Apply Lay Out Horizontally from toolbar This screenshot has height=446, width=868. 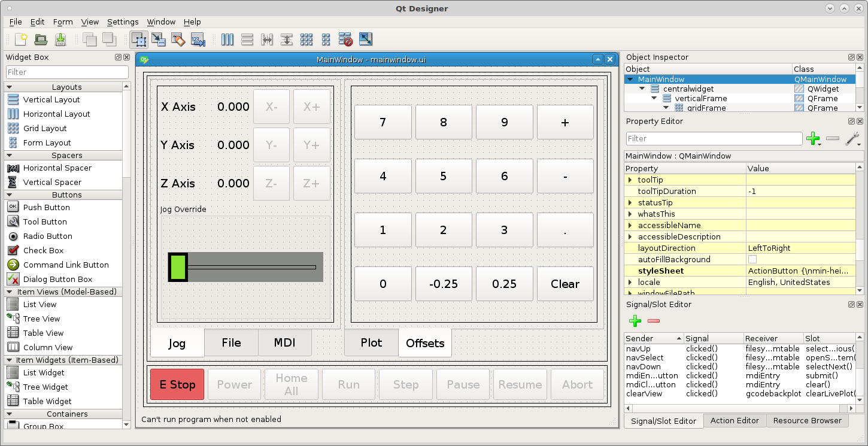[227, 40]
